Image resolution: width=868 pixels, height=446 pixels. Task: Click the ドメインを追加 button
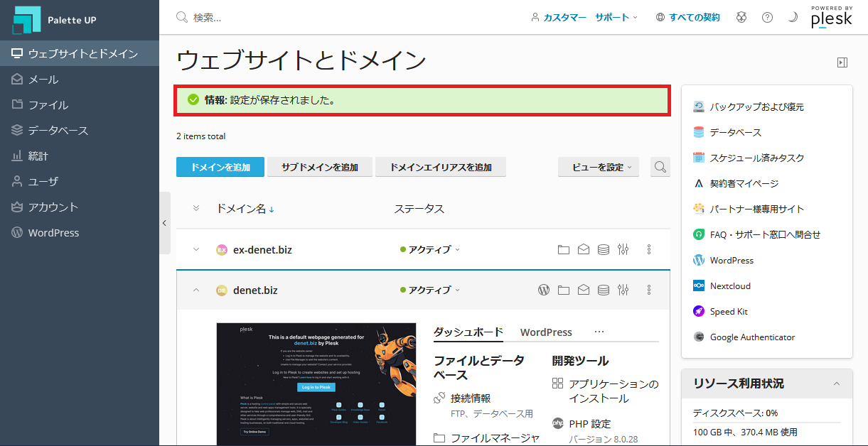tap(220, 167)
